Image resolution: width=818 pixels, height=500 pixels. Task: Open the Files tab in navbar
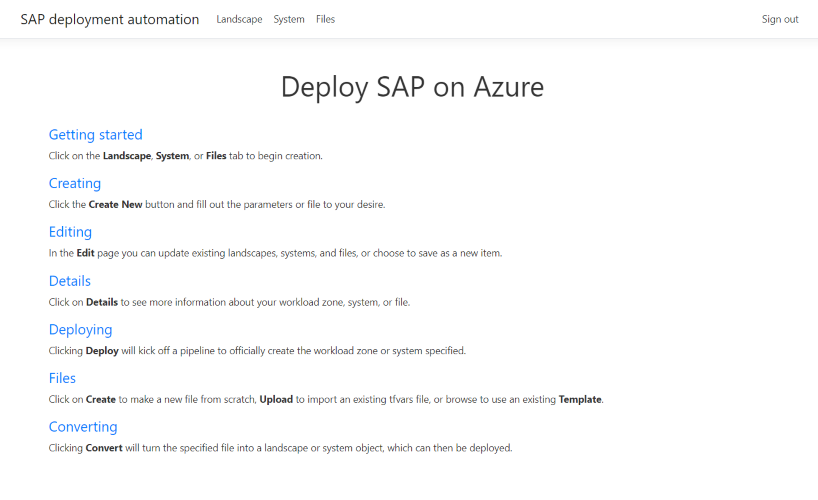pos(325,19)
